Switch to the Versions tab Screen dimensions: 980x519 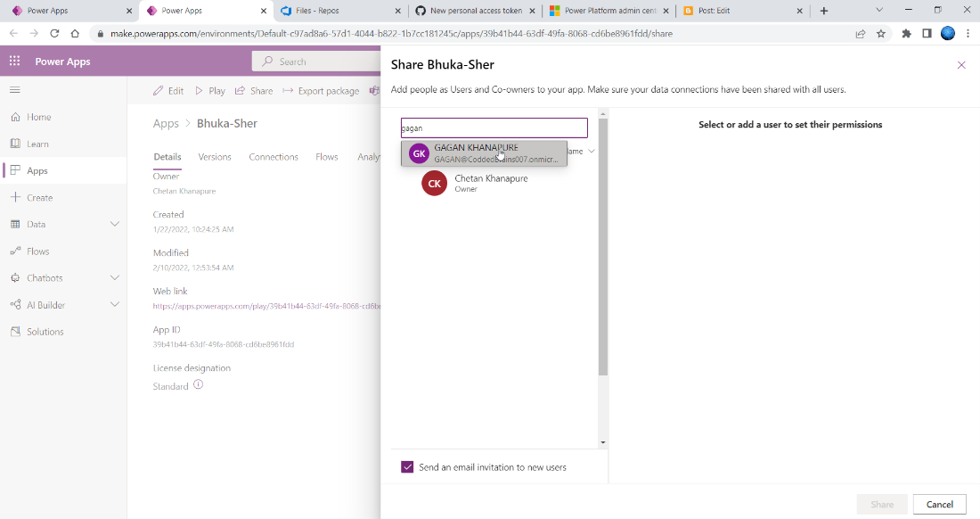coord(215,157)
